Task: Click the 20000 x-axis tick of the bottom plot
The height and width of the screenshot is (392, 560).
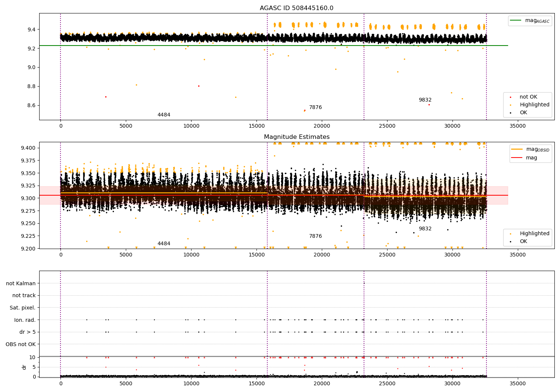Action: [322, 383]
